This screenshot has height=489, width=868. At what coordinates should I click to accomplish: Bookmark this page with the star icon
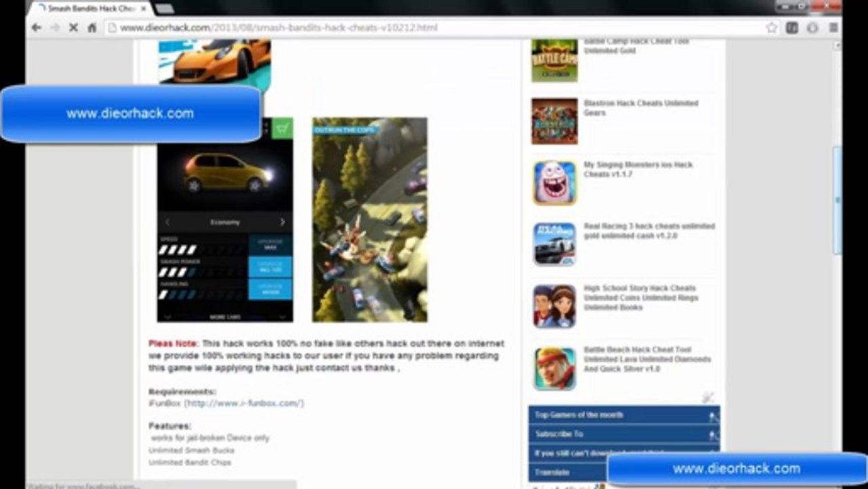coord(772,28)
